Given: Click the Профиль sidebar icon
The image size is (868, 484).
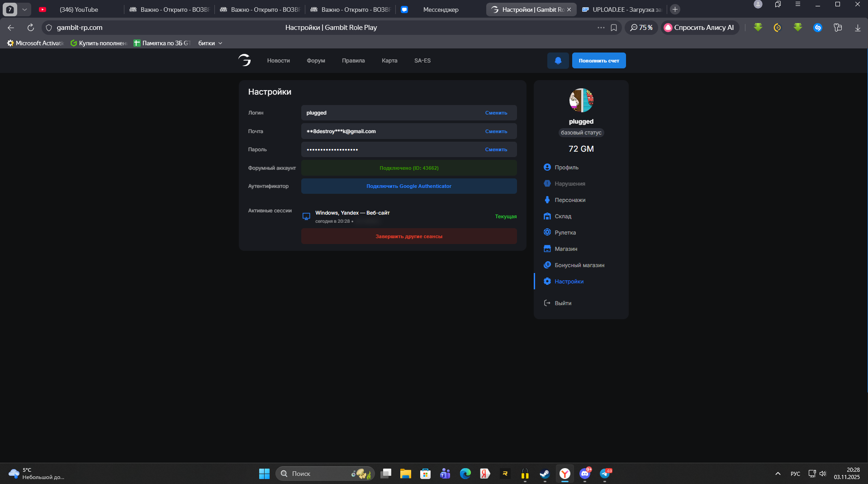Looking at the screenshot, I should tap(547, 168).
